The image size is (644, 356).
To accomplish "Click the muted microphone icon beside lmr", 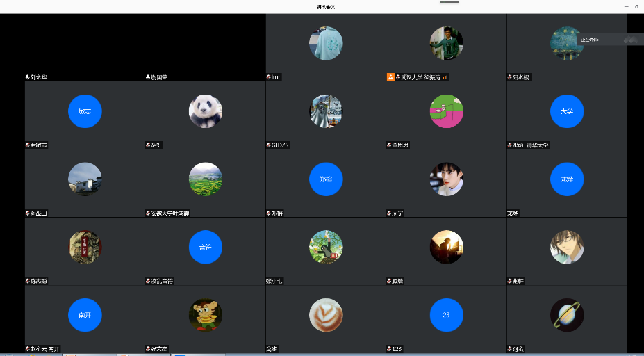I will [268, 77].
